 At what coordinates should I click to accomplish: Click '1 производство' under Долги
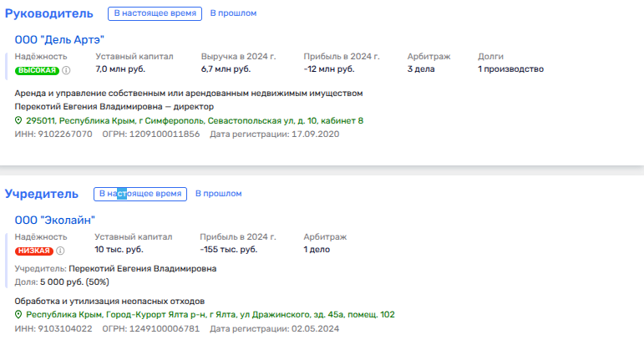point(510,69)
